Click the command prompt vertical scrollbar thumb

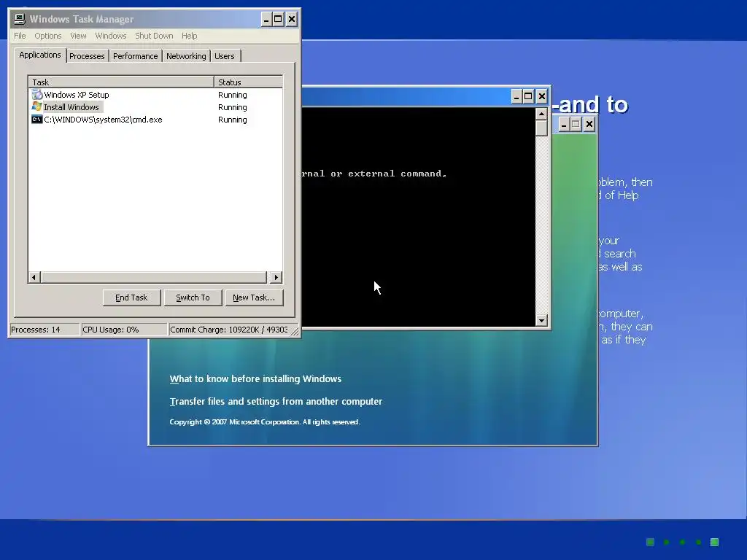click(x=541, y=128)
